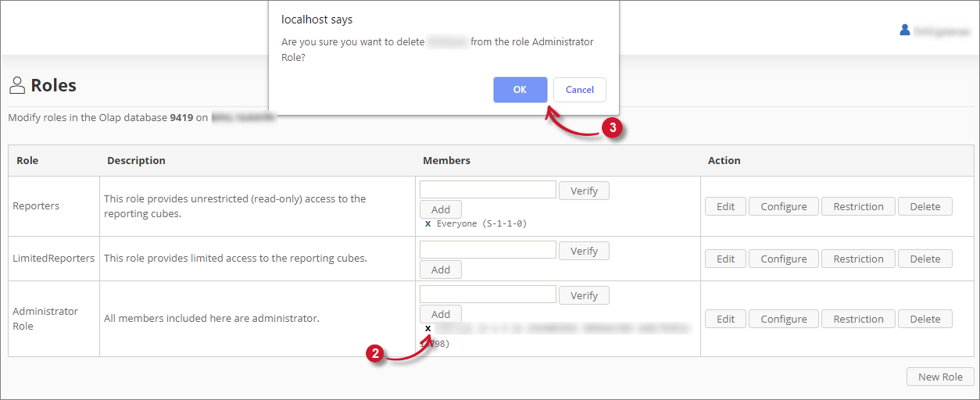Edit the LimitedReporters role
Image resolution: width=980 pixels, height=400 pixels.
[726, 259]
